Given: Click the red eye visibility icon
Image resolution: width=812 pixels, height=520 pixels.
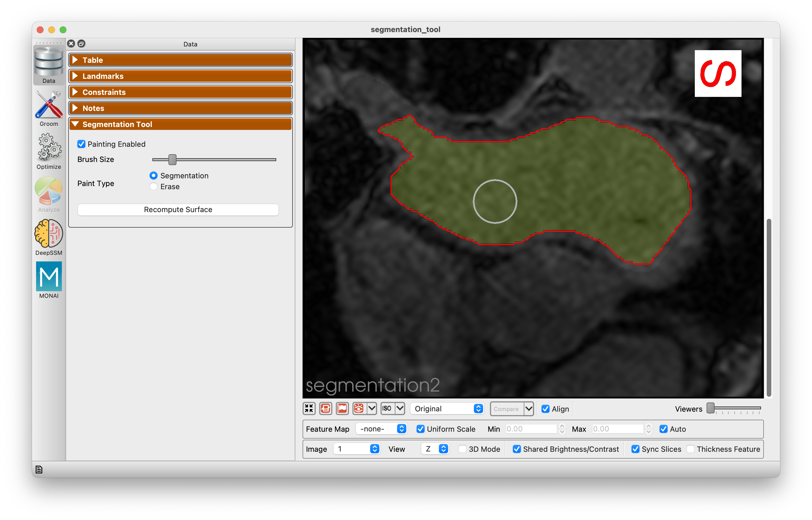Looking at the screenshot, I should [359, 408].
